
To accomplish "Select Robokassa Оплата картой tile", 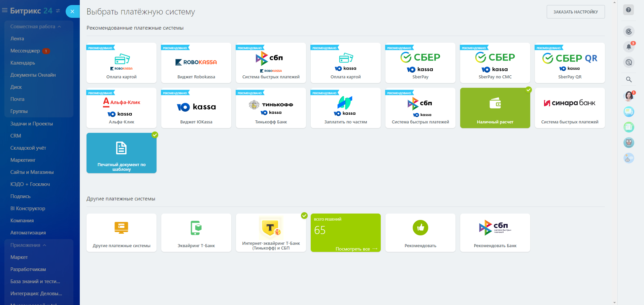I will 122,63.
